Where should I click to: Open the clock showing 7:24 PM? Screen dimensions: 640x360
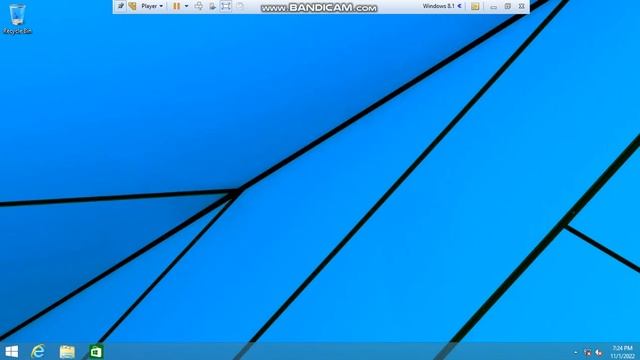coord(622,352)
